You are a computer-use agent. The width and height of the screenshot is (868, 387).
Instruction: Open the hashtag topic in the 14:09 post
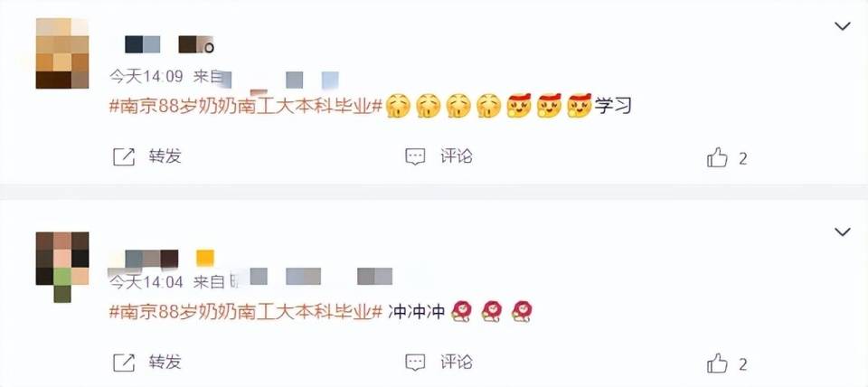point(246,106)
